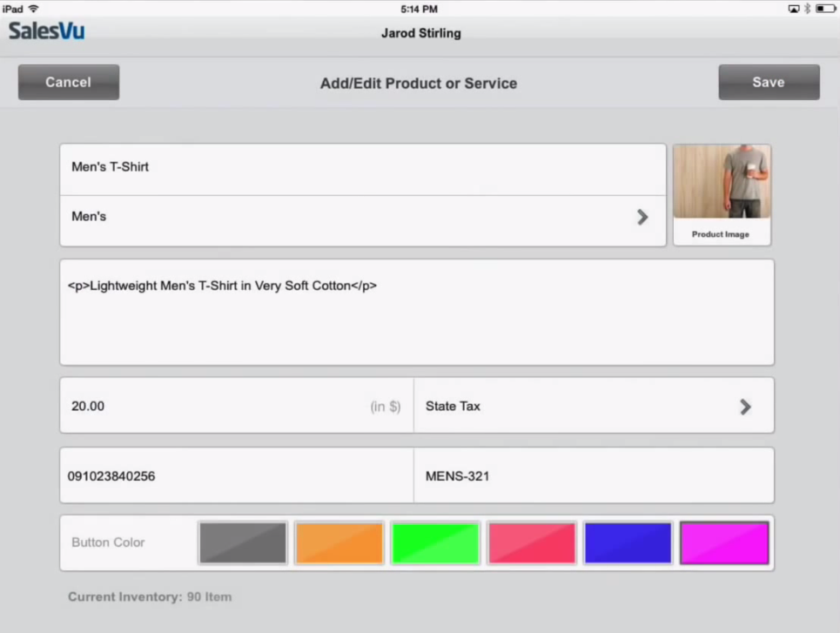Image resolution: width=840 pixels, height=633 pixels.
Task: Select the green button color
Action: coord(435,543)
